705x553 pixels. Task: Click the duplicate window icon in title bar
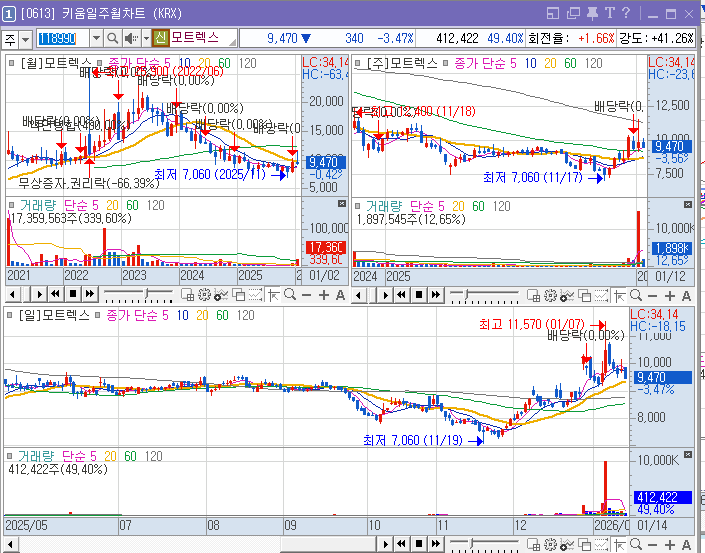click(x=573, y=14)
